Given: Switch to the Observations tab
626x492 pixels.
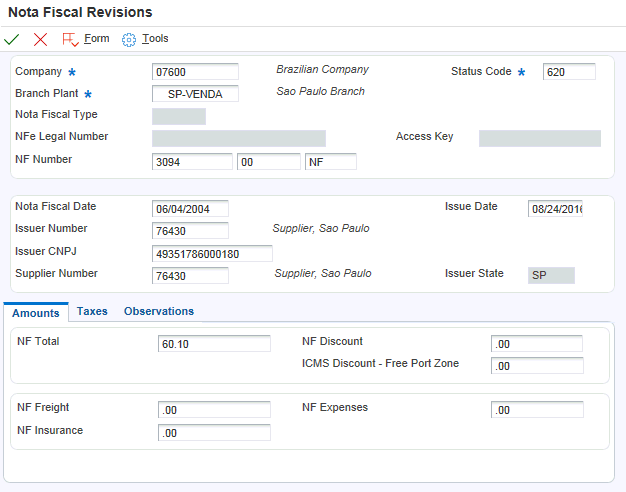Looking at the screenshot, I should (158, 312).
